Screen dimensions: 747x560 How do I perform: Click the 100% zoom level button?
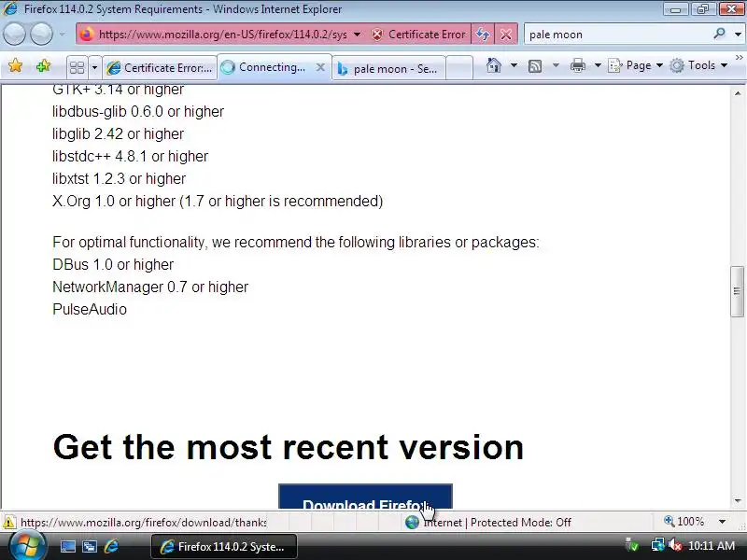684,522
